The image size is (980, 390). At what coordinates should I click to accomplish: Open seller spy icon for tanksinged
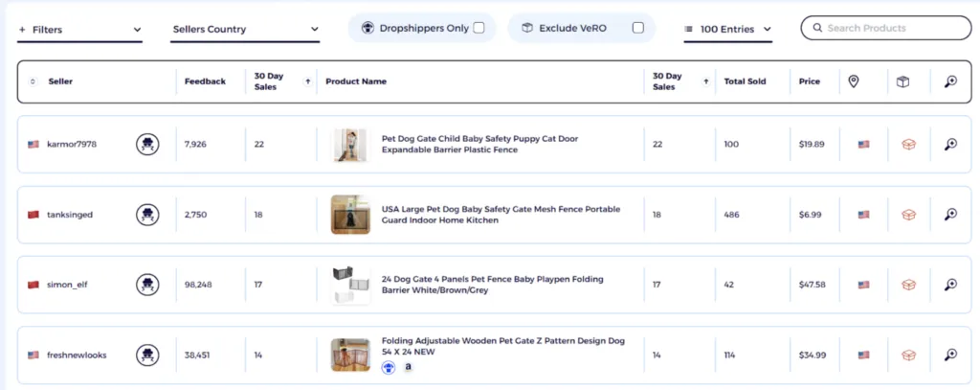[147, 215]
